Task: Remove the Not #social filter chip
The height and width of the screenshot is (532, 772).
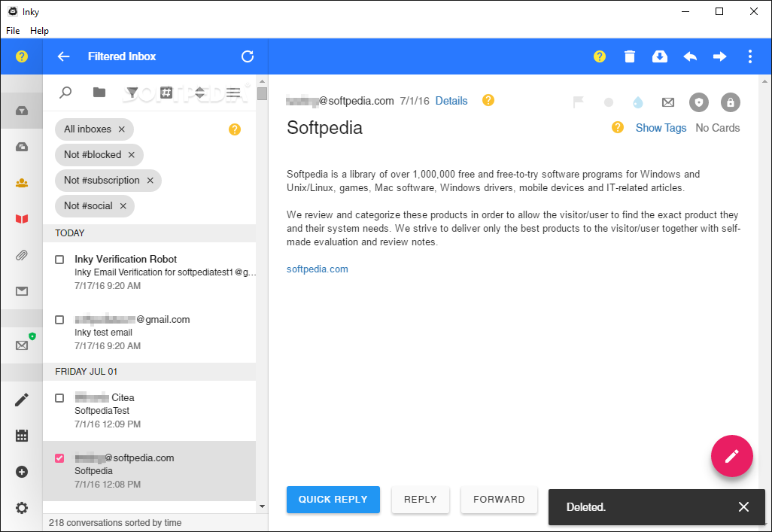Action: pyautogui.click(x=123, y=206)
